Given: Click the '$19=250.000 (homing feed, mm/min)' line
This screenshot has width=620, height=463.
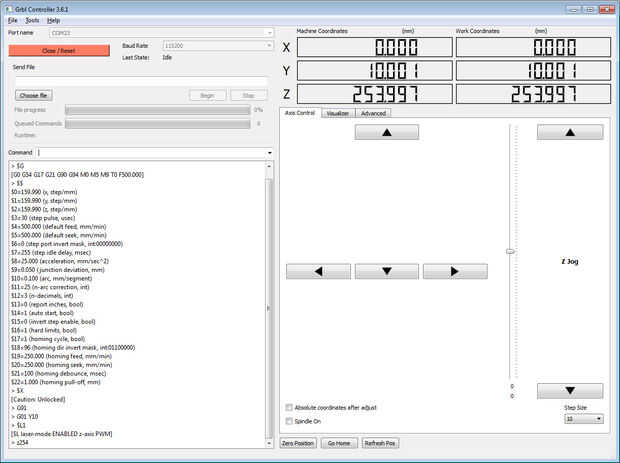Looking at the screenshot, I should 61,356.
